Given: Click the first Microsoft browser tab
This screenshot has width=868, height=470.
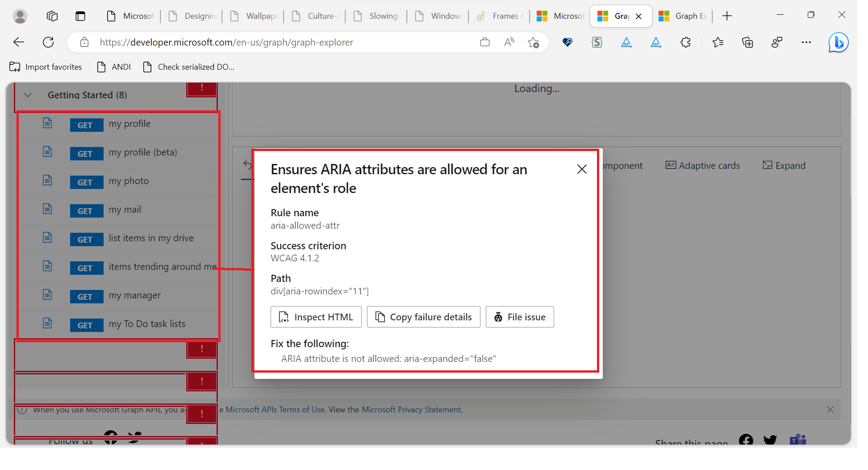Looking at the screenshot, I should 131,16.
